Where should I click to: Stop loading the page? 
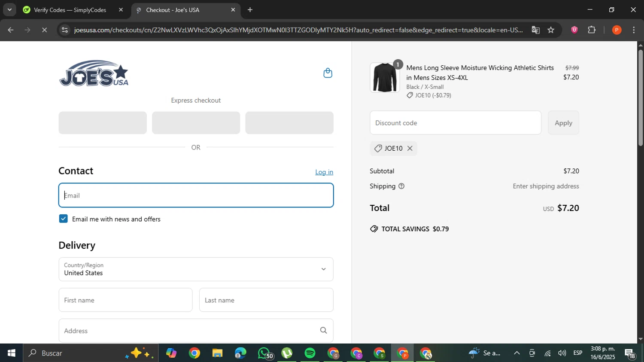[x=44, y=30]
